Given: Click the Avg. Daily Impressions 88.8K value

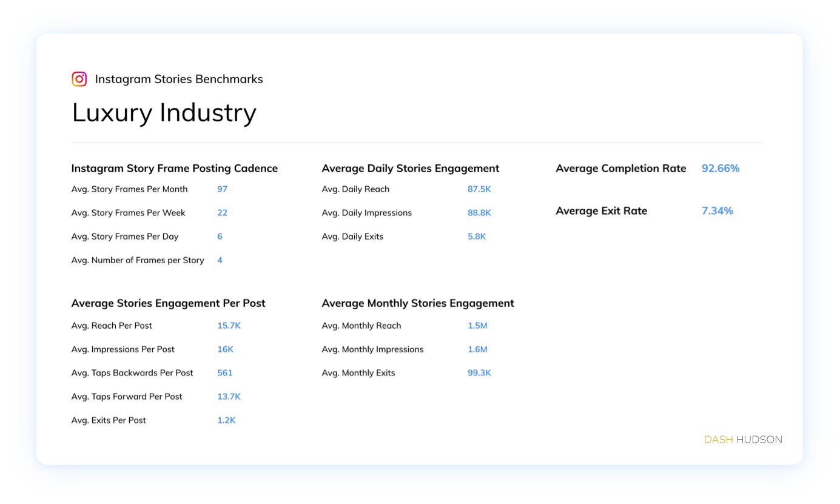Looking at the screenshot, I should coord(479,213).
